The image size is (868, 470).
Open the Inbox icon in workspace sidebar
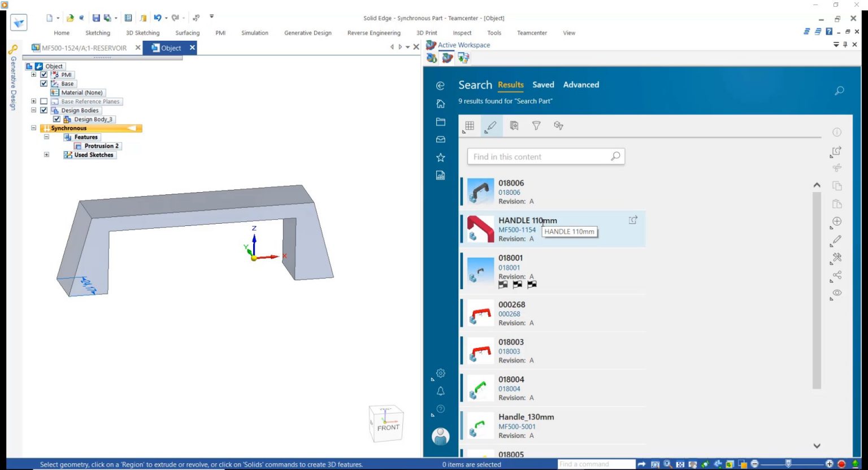tap(441, 140)
